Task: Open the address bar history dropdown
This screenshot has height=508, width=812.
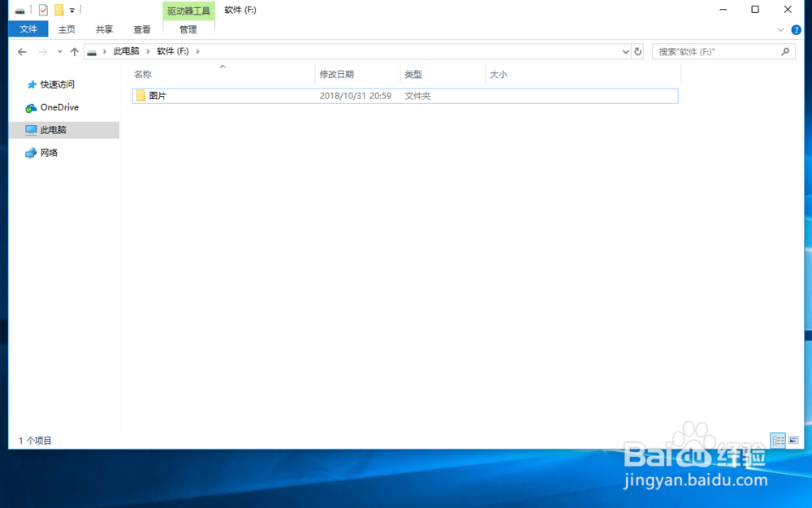Action: (x=624, y=51)
